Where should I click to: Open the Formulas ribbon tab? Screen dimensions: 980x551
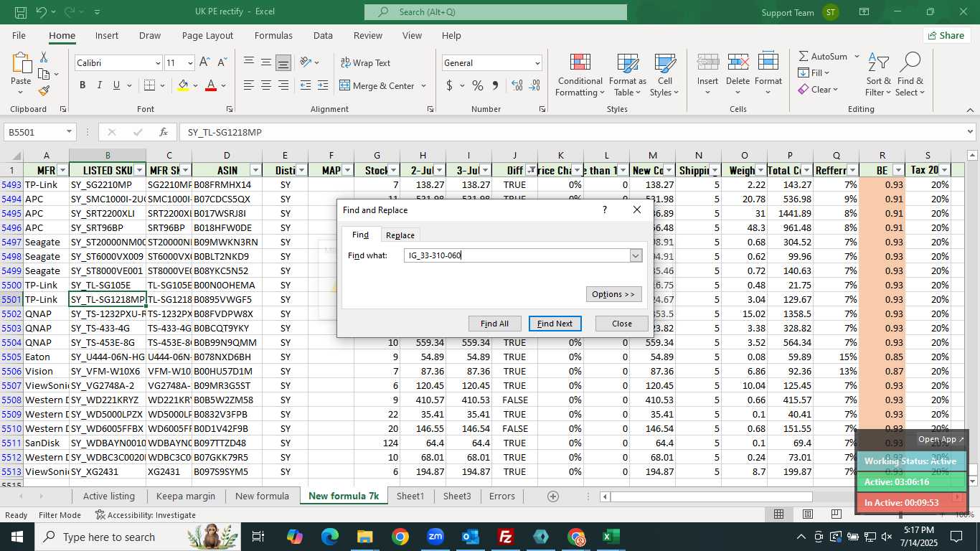(x=273, y=35)
